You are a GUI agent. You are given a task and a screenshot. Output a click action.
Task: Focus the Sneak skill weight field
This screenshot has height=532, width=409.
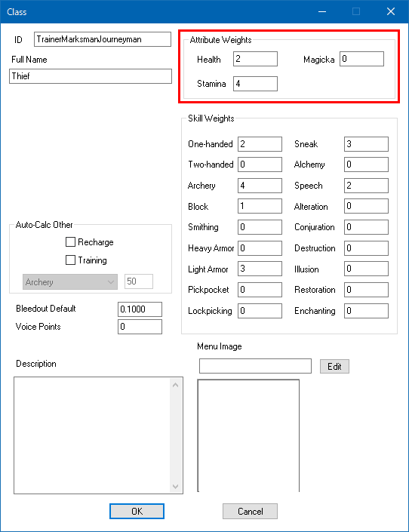click(x=366, y=144)
